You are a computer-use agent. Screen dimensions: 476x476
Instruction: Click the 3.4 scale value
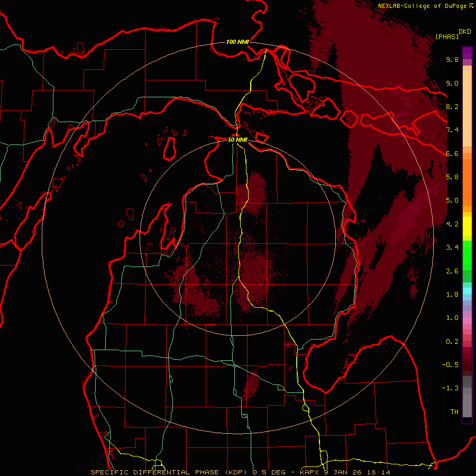452,247
